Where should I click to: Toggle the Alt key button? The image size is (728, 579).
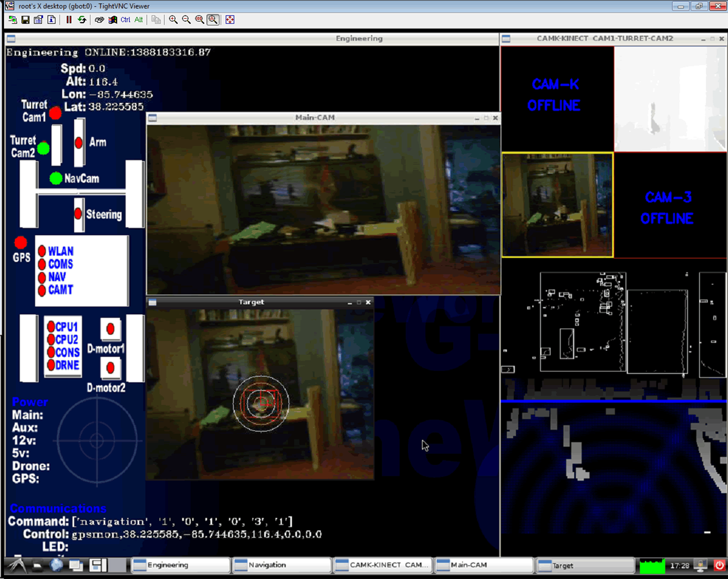coord(139,19)
